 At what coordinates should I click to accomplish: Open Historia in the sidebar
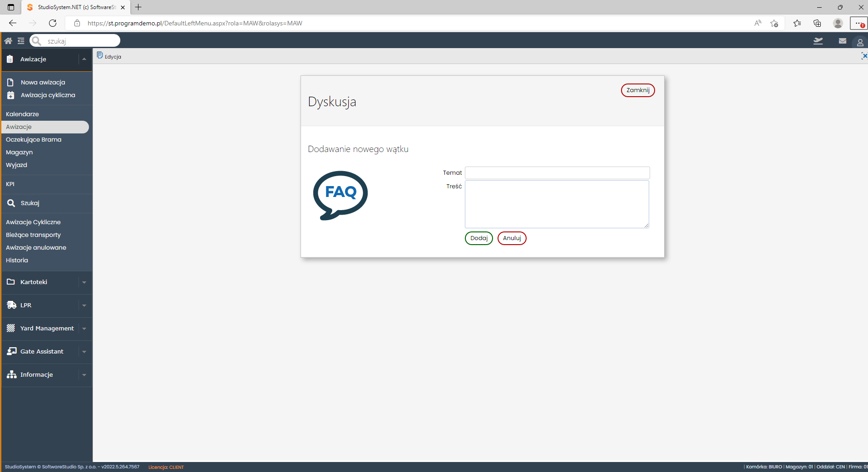[17, 260]
